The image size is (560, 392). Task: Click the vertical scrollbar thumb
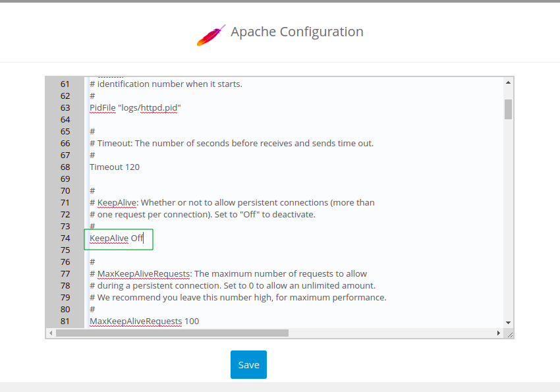point(508,111)
